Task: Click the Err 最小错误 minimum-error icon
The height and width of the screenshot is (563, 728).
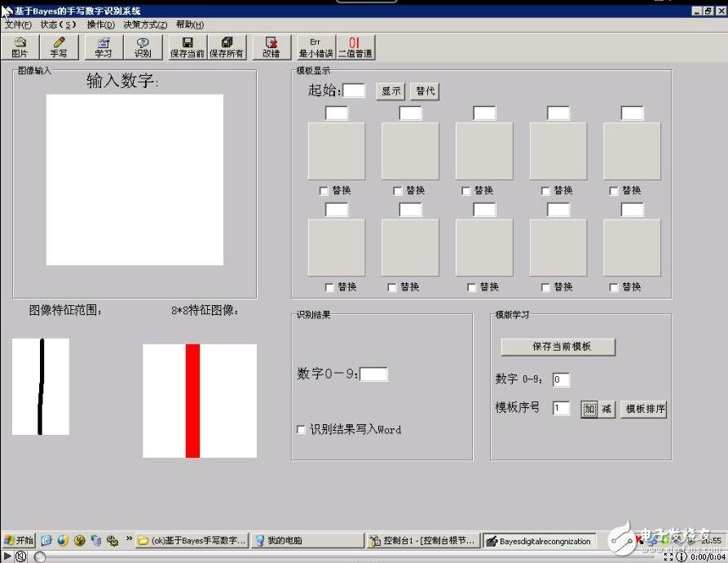Action: click(x=315, y=47)
